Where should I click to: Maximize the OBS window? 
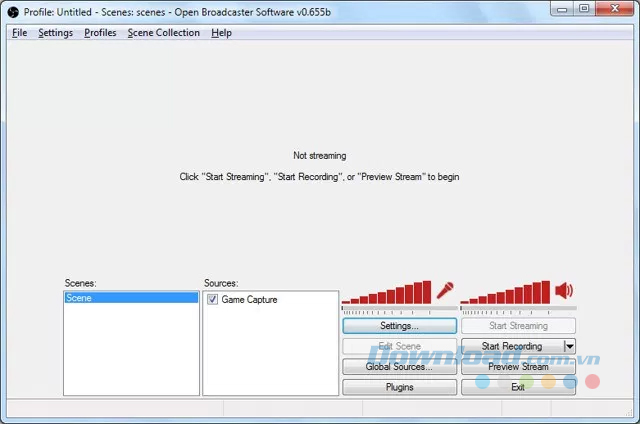584,9
